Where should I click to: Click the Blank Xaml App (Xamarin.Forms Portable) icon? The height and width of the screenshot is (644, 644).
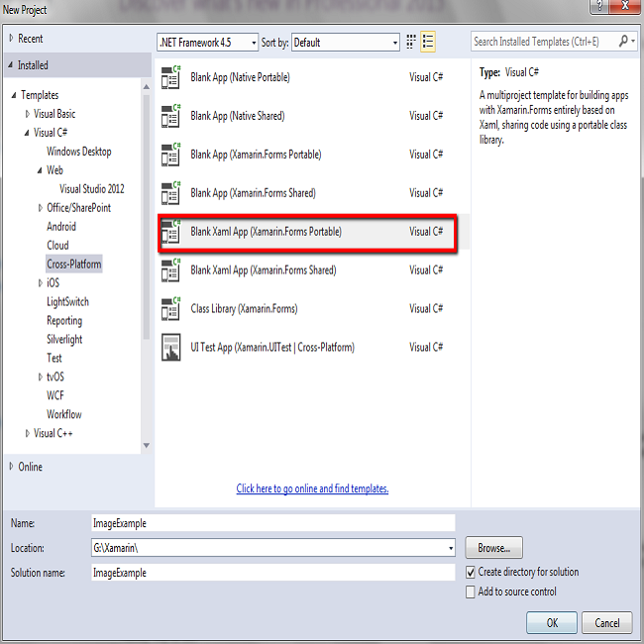point(170,232)
